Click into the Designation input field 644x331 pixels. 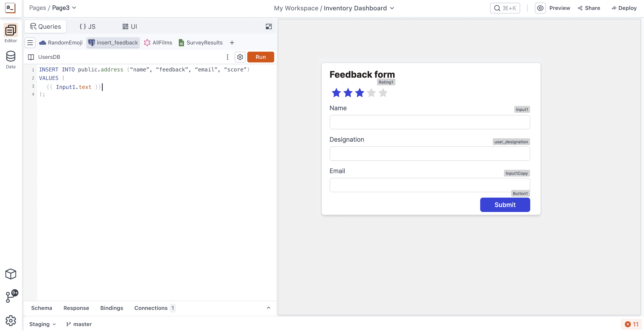click(429, 153)
